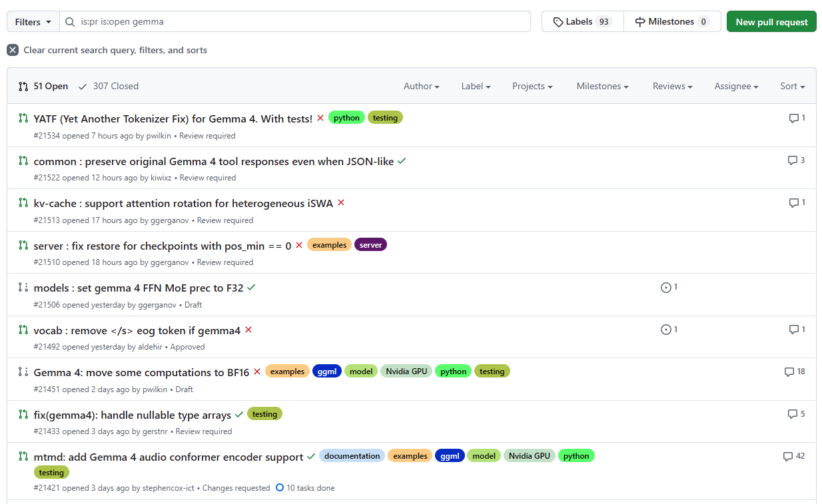822x504 pixels.
Task: Click failing status X on vocab PR
Action: click(248, 330)
